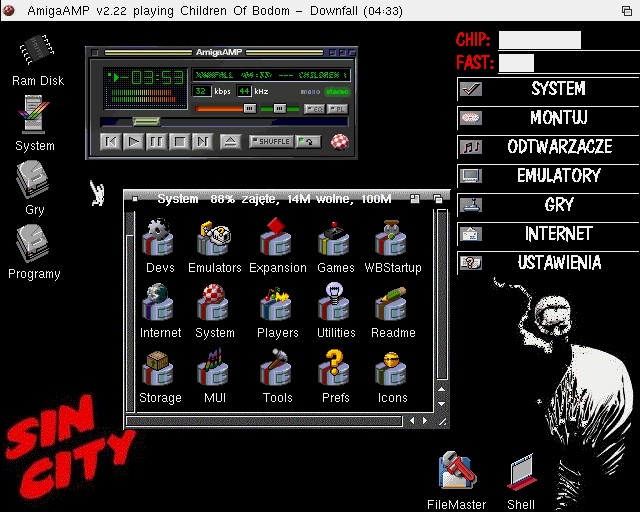640x512 pixels.
Task: Open the Emulators drawer
Action: click(214, 238)
